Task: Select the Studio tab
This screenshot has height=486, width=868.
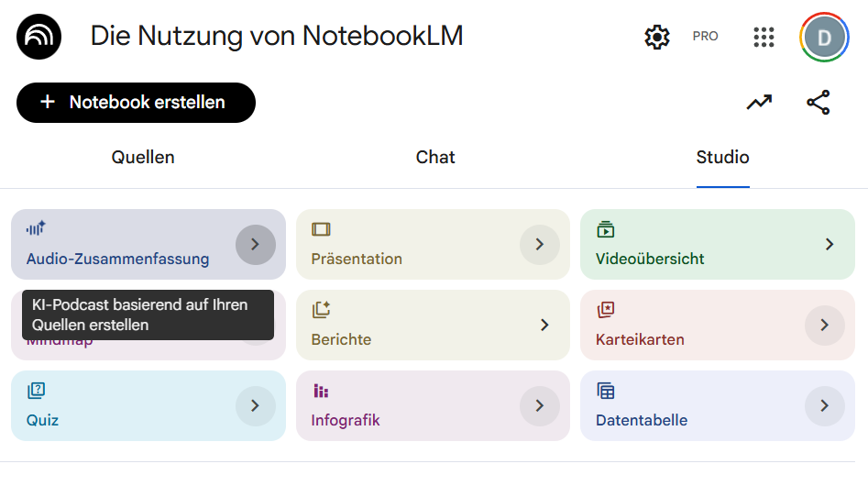Action: pos(722,157)
